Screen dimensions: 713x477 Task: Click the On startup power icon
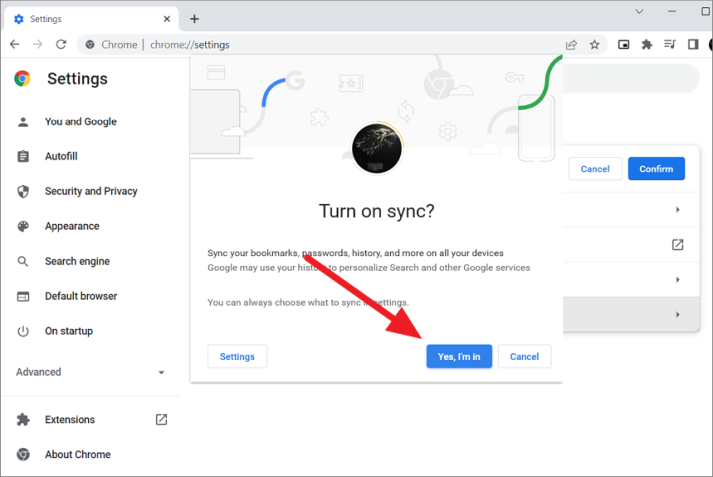[23, 331]
